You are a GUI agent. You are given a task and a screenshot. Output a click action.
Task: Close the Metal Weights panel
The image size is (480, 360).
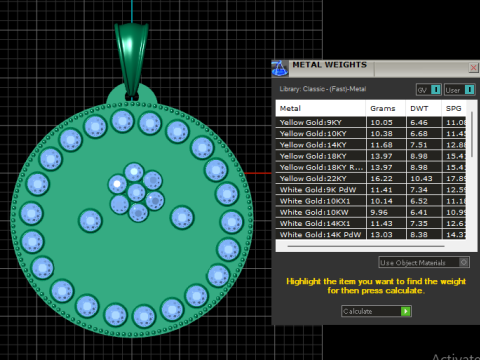click(x=473, y=68)
